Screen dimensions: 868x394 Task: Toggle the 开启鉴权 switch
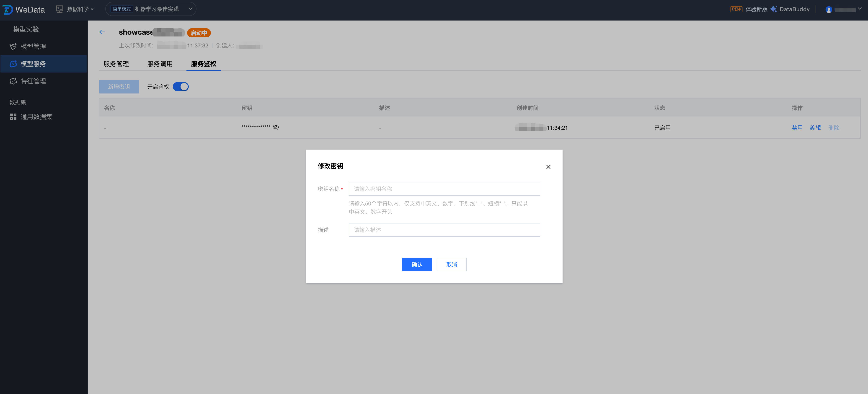[181, 87]
